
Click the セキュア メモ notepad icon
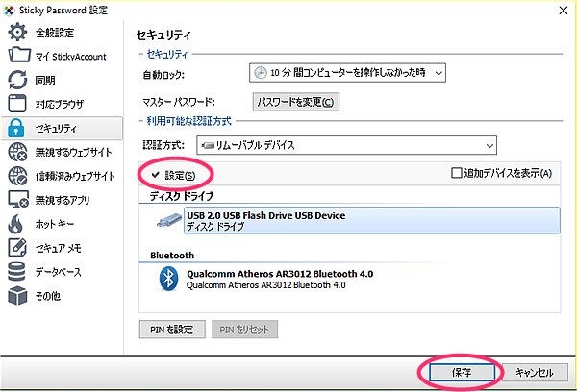click(17, 248)
